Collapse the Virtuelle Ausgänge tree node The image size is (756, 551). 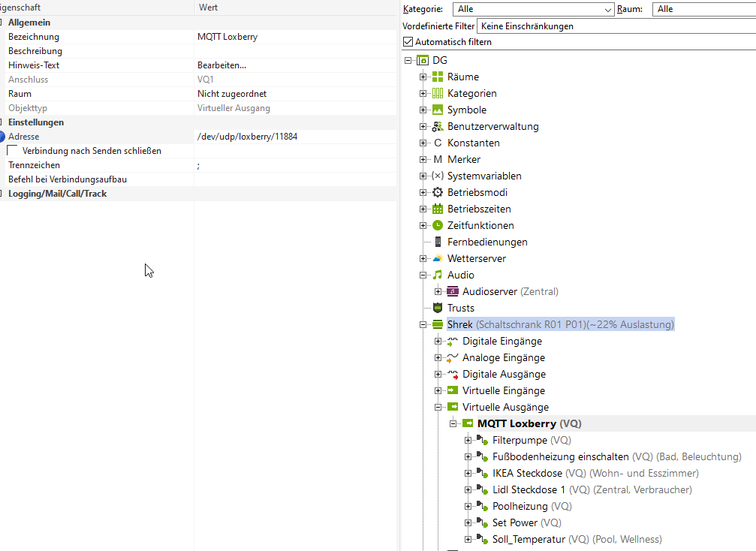pos(438,407)
